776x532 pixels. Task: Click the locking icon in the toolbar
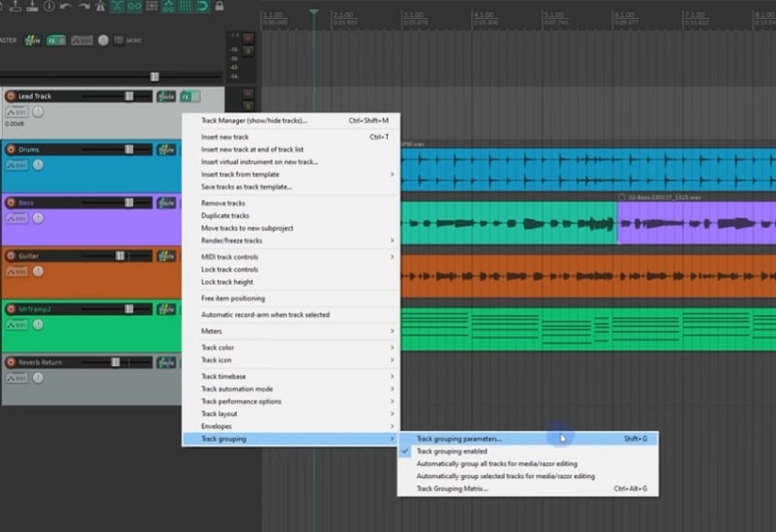221,6
